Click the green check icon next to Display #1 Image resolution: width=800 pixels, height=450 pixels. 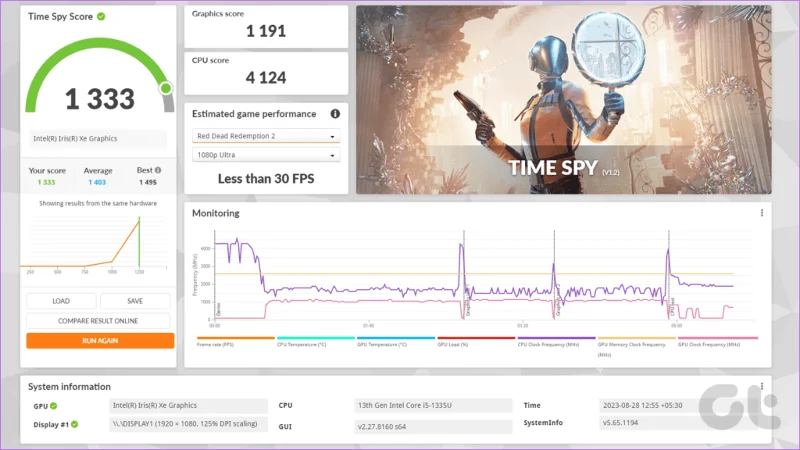click(74, 424)
